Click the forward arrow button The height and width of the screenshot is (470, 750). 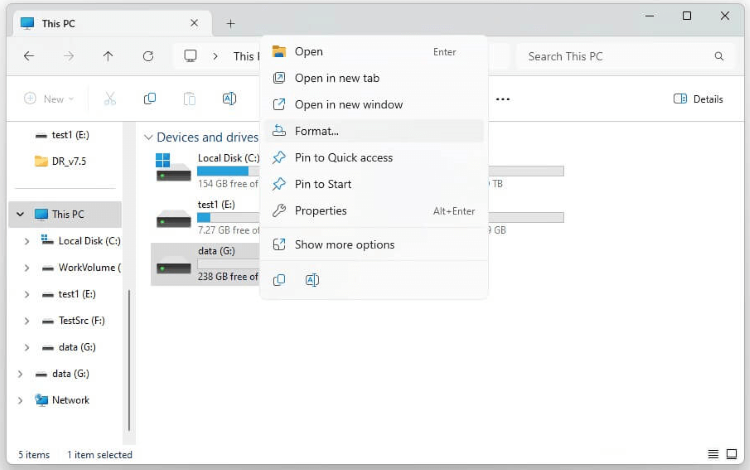tap(69, 56)
